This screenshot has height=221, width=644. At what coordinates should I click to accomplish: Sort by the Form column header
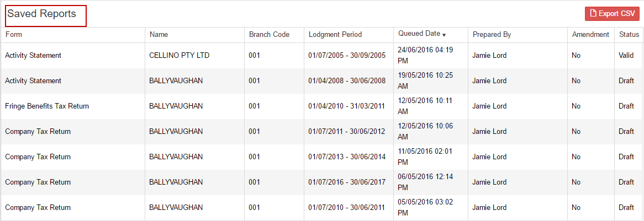(13, 34)
